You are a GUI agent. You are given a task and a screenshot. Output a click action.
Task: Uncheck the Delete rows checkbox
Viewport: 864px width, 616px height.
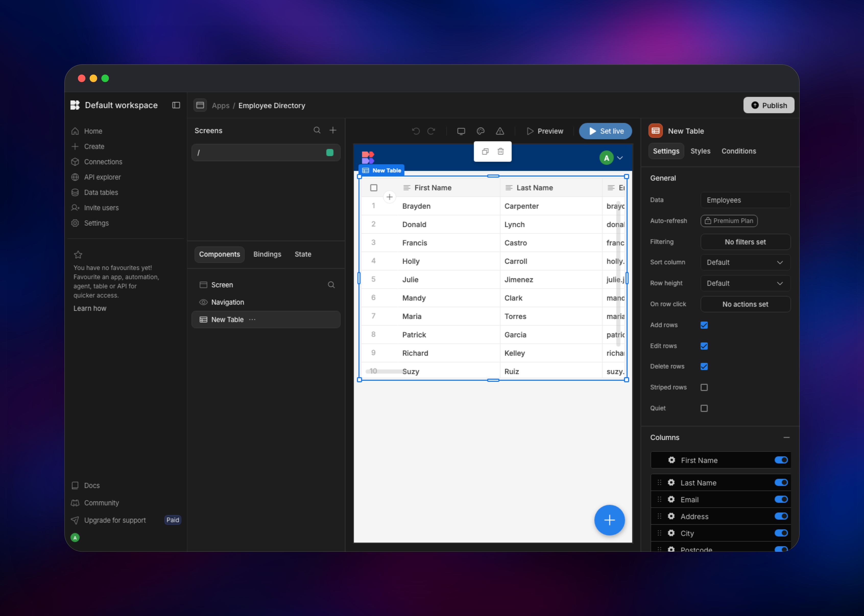[x=704, y=366]
